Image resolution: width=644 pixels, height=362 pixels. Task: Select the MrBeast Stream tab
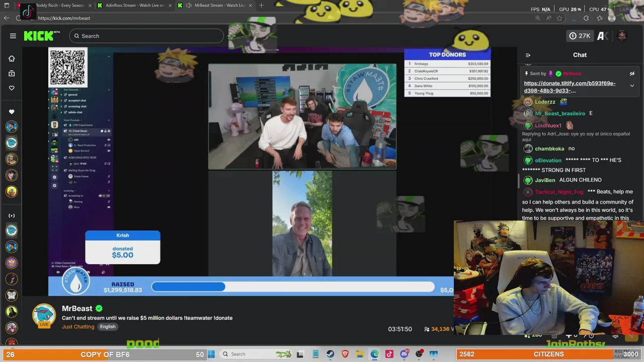tap(216, 6)
